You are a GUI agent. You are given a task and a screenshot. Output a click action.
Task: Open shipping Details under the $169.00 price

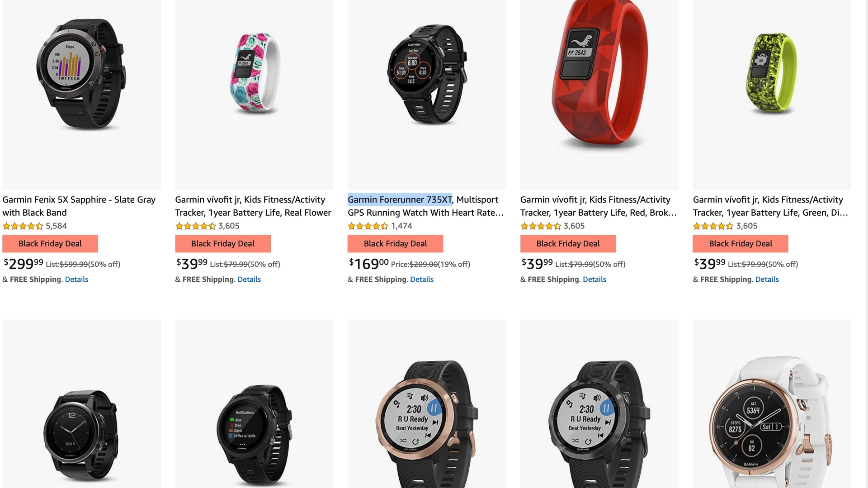[422, 279]
